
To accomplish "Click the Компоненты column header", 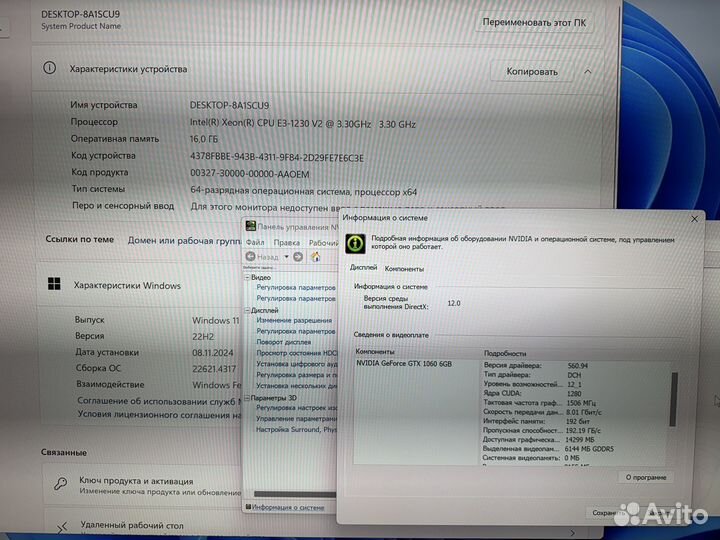I will (x=375, y=352).
